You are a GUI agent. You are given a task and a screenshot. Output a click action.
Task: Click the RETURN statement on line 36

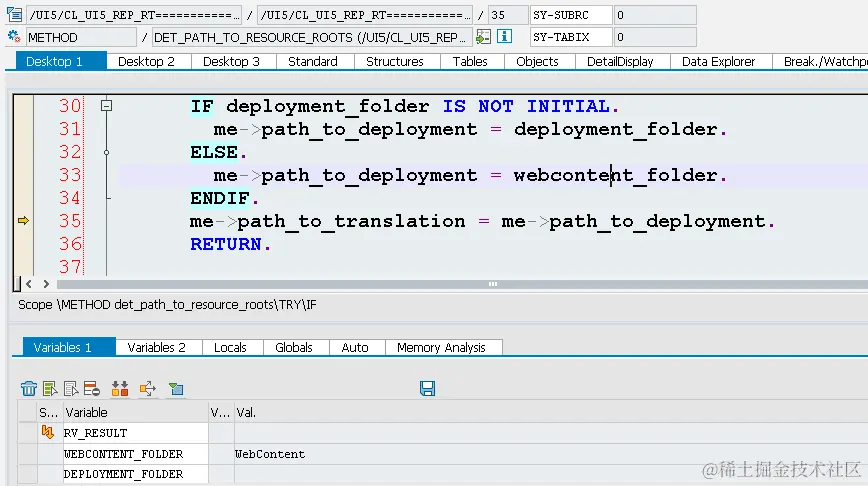click(x=231, y=244)
